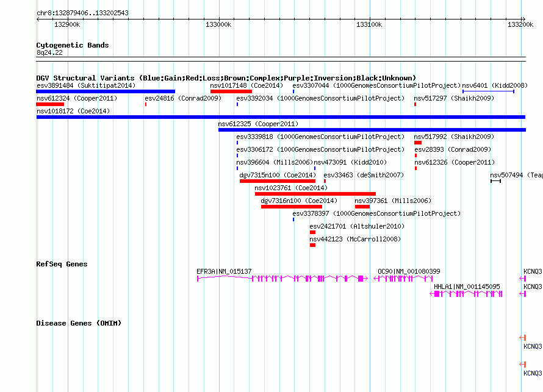
Task: Click the esv3392034 variant label
Action: tap(320, 98)
